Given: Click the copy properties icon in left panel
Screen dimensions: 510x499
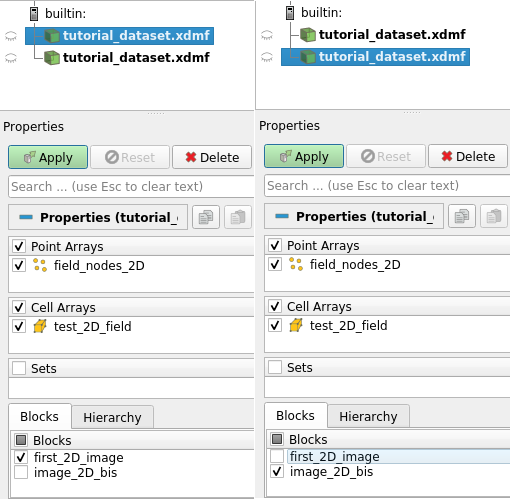Looking at the screenshot, I should point(206,217).
